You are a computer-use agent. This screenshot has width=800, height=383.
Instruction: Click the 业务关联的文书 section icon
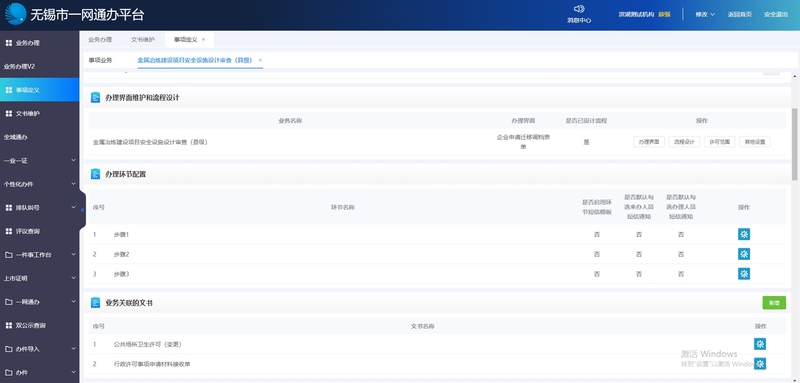tap(95, 302)
